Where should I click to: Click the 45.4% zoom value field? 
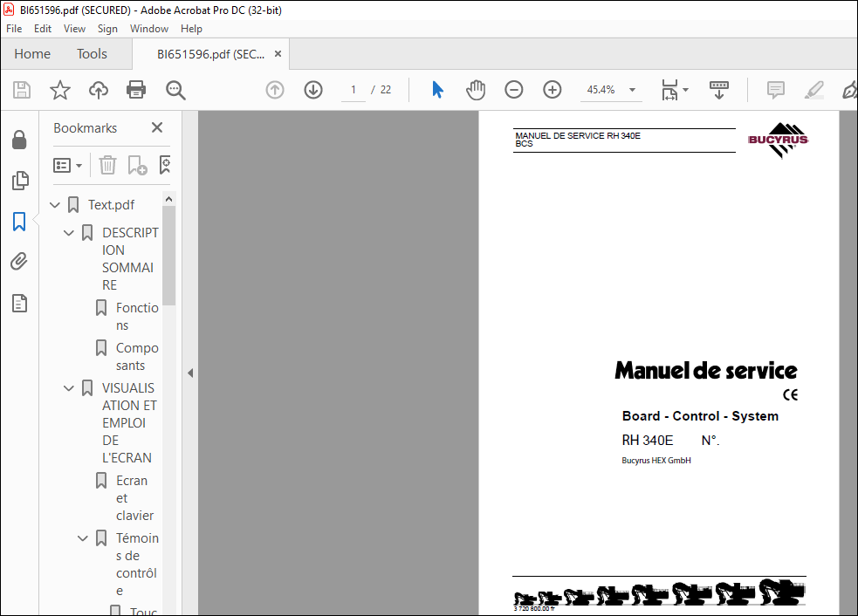coord(601,90)
